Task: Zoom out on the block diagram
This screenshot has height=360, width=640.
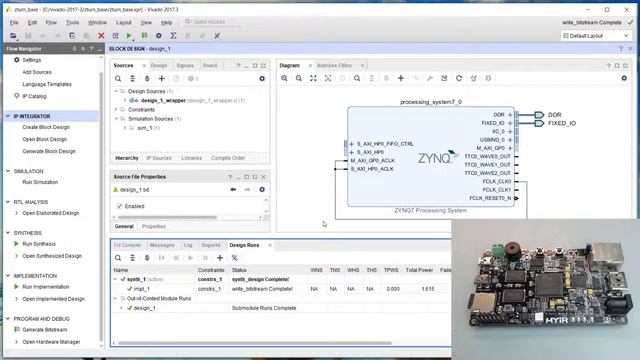Action: click(x=299, y=78)
